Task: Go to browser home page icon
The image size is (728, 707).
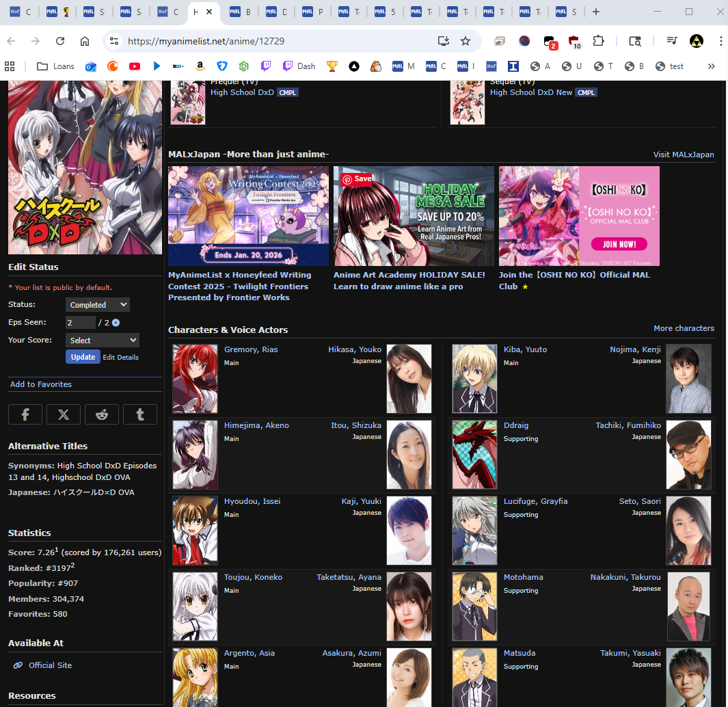Action: [85, 41]
